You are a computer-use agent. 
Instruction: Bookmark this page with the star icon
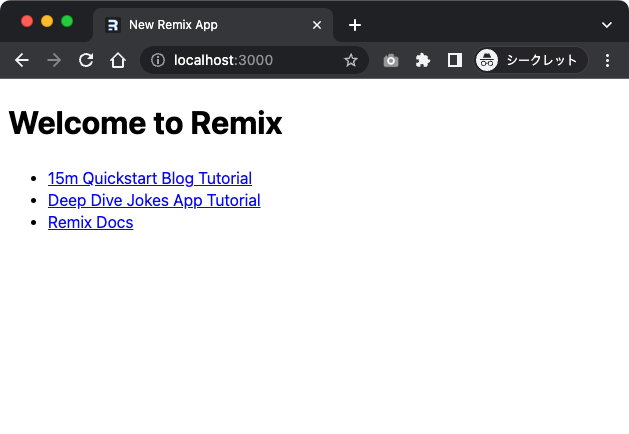point(351,60)
